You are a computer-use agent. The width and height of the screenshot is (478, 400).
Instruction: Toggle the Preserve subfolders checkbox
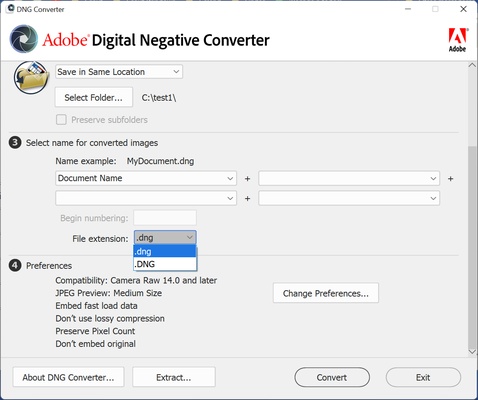pos(61,120)
